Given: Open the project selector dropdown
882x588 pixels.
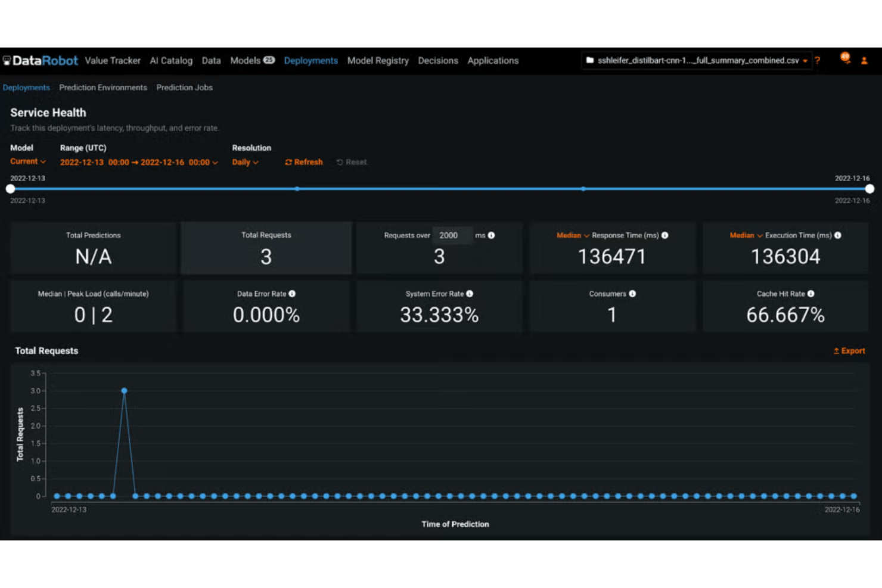Looking at the screenshot, I should (x=697, y=61).
